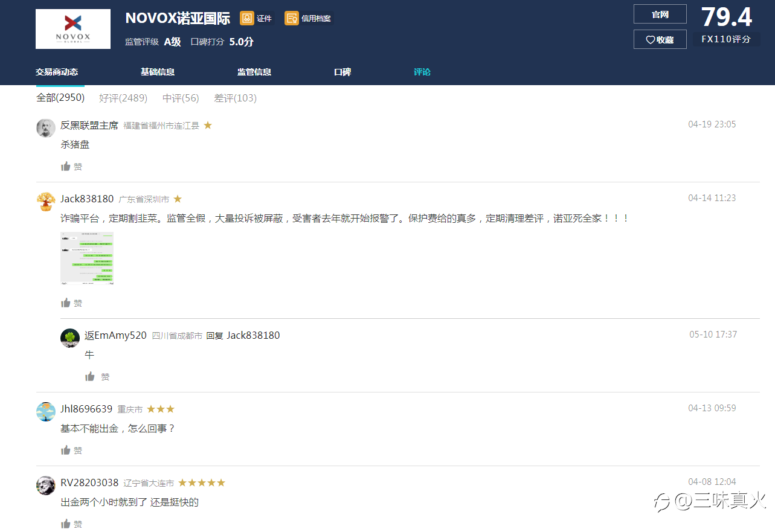Click the reply text 牛

(89, 355)
